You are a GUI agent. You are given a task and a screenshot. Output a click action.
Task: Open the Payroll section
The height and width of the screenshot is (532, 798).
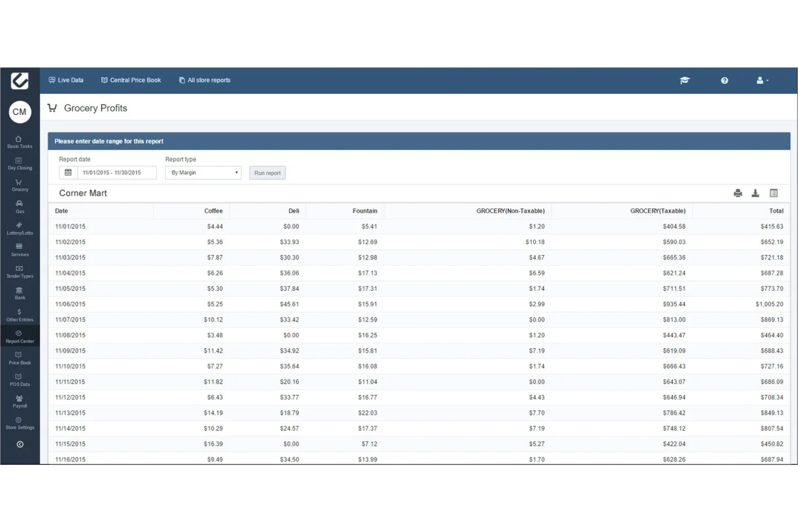pyautogui.click(x=19, y=401)
